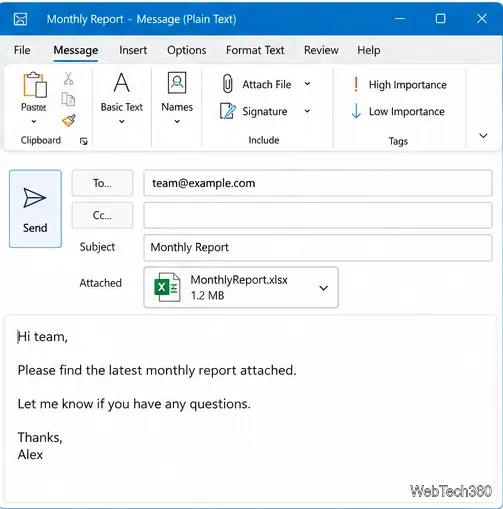
Task: Select the Format Painter brush icon
Action: (x=69, y=120)
